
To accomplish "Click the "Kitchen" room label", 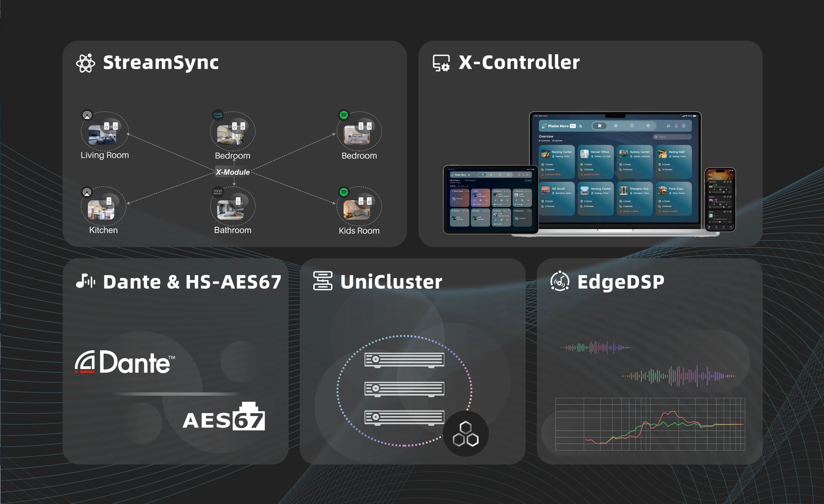I will click(103, 230).
